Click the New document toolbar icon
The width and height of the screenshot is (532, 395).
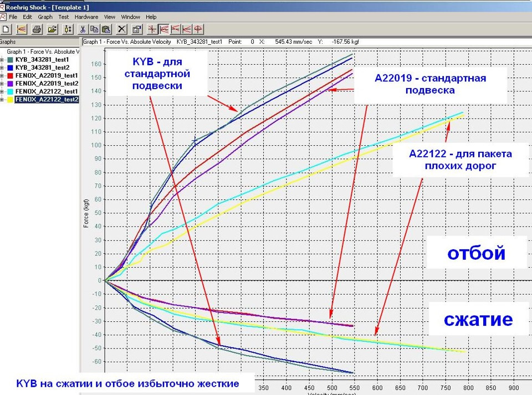coord(6,29)
